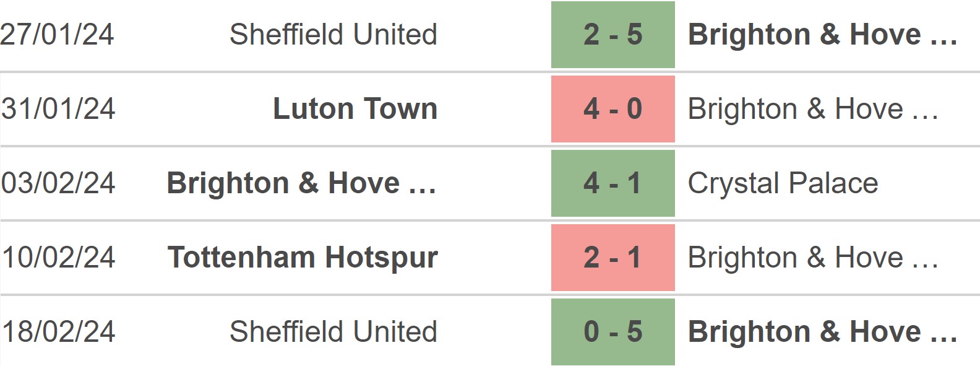
Task: Click the 18/02/24 date
Action: pyautogui.click(x=58, y=332)
